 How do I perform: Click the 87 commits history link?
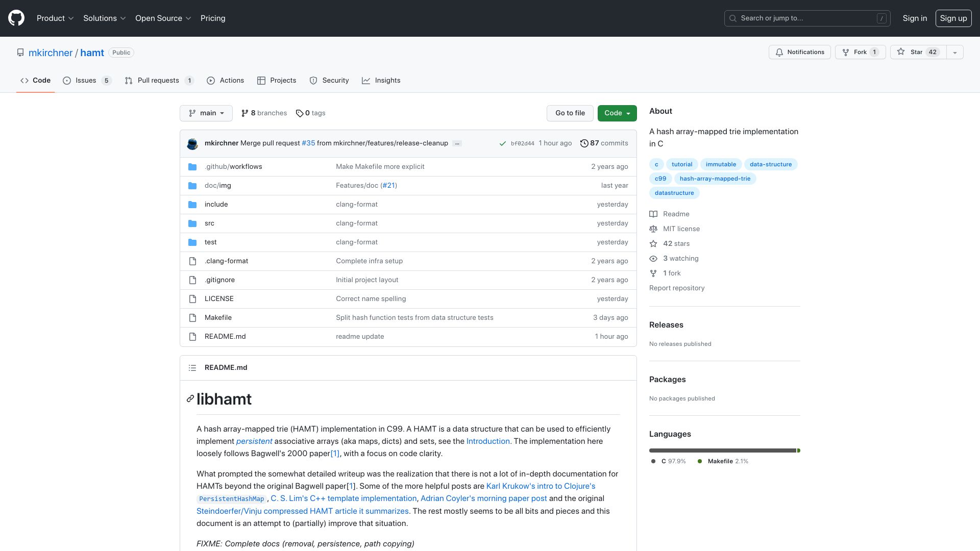(x=604, y=143)
